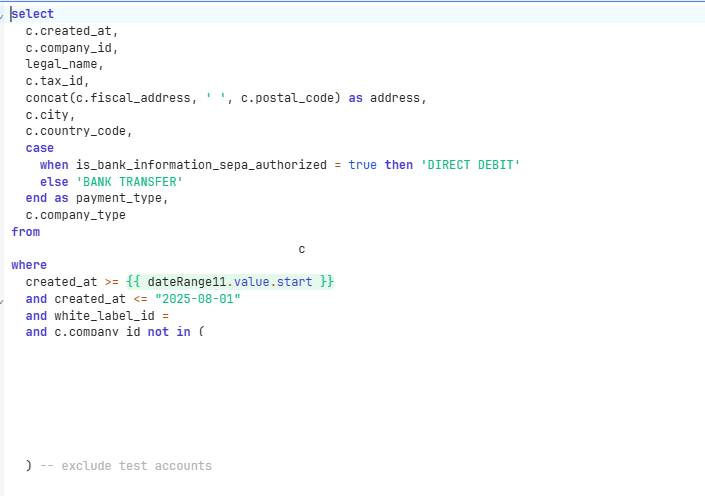This screenshot has height=496, width=705.
Task: Collapse the fold arrow beside select
Action: click(3, 15)
